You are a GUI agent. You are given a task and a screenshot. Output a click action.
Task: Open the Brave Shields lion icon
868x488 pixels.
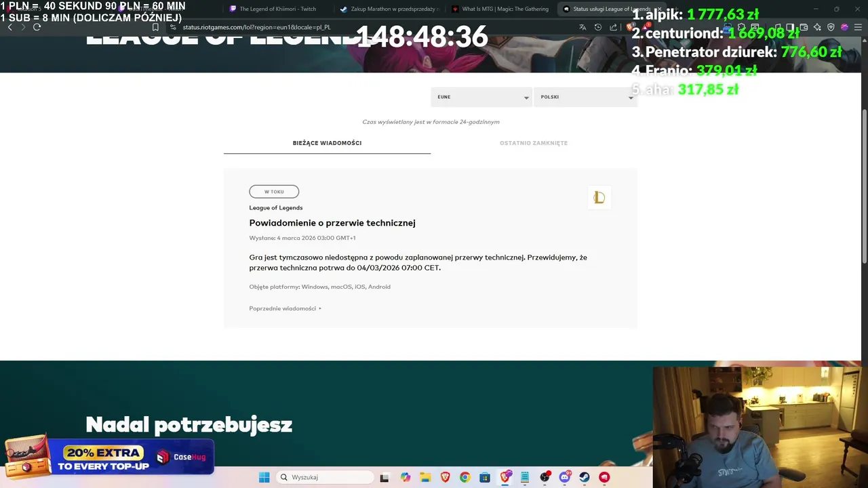tap(630, 27)
